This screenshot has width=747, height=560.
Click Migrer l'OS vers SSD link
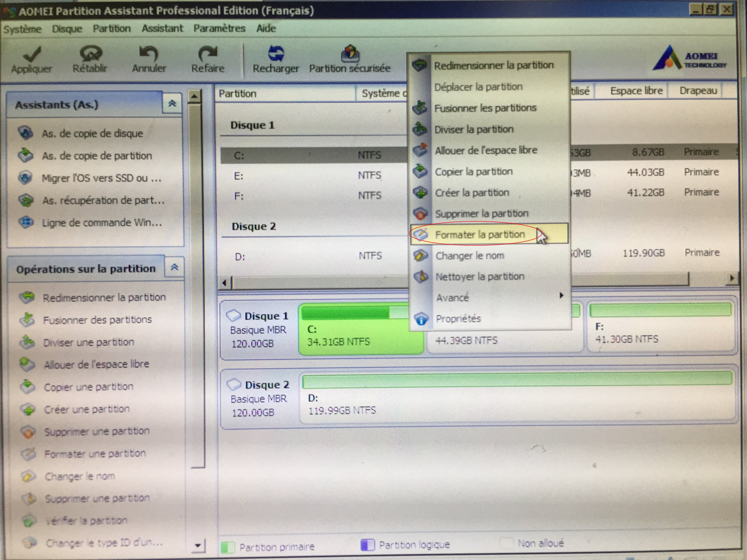(x=101, y=178)
